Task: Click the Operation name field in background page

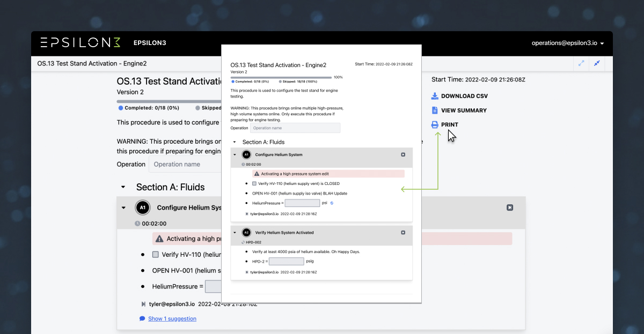Action: click(185, 165)
